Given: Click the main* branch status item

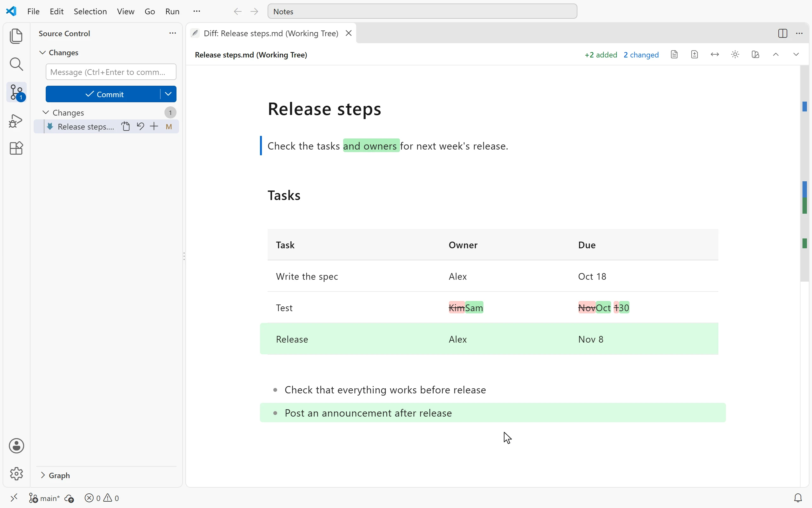Looking at the screenshot, I should click(44, 498).
